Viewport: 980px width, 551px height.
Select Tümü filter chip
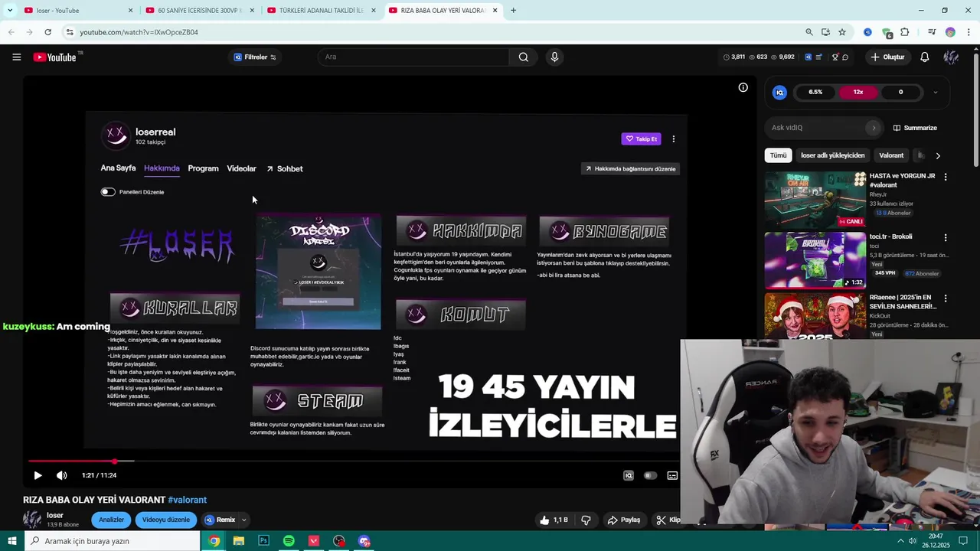(778, 155)
